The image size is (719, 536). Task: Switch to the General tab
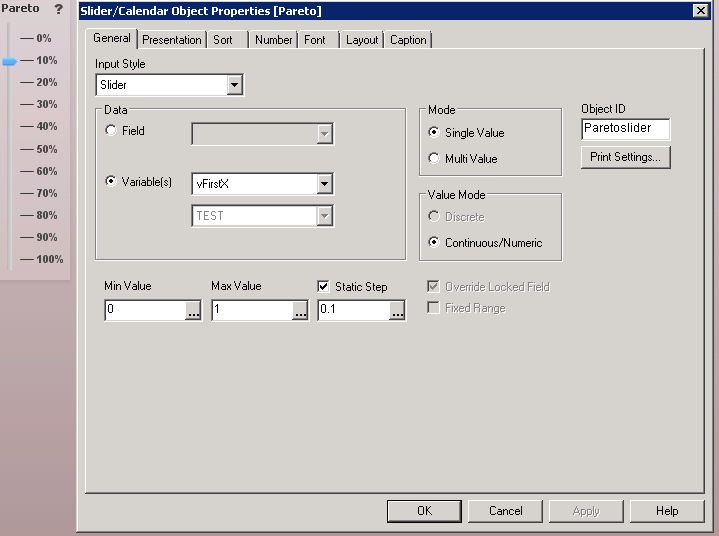(x=111, y=39)
